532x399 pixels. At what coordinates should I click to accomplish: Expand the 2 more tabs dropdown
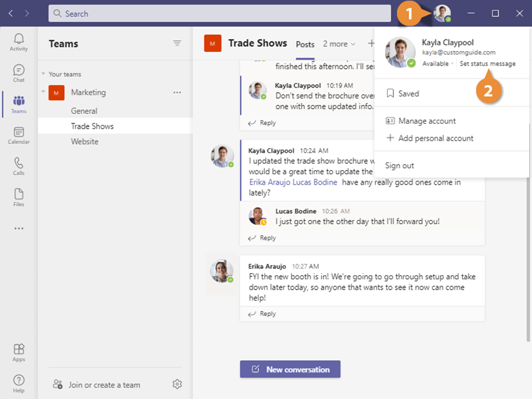[x=339, y=44]
